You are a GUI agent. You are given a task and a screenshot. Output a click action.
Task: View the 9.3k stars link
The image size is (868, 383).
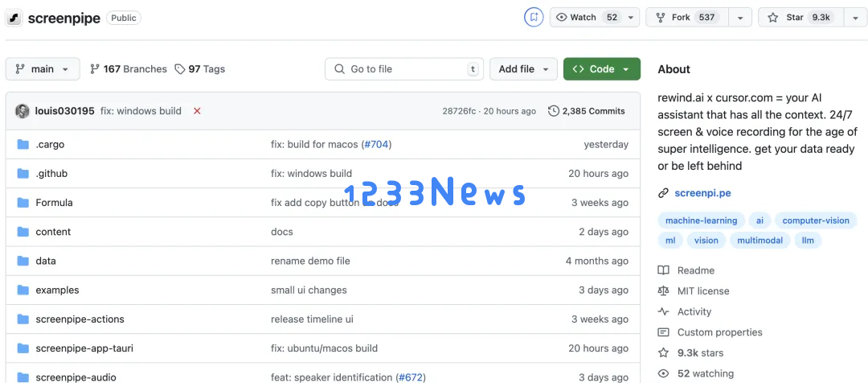click(x=691, y=353)
